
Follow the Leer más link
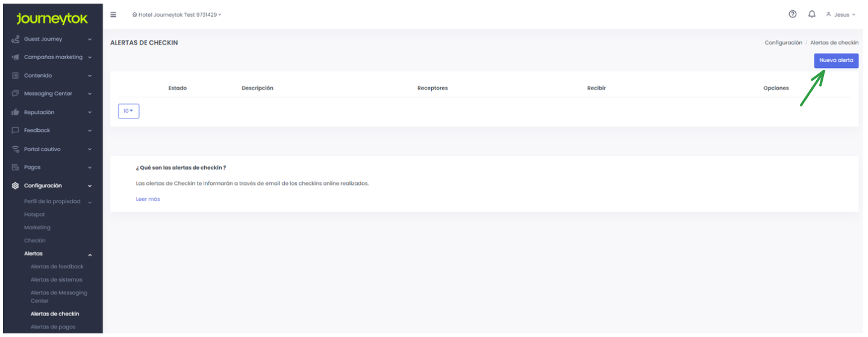tap(148, 199)
